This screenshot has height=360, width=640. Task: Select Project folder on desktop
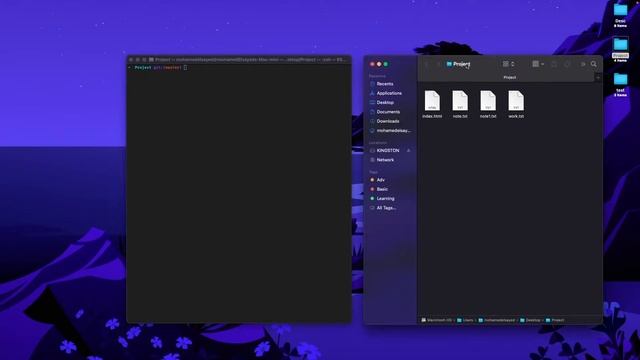(620, 49)
